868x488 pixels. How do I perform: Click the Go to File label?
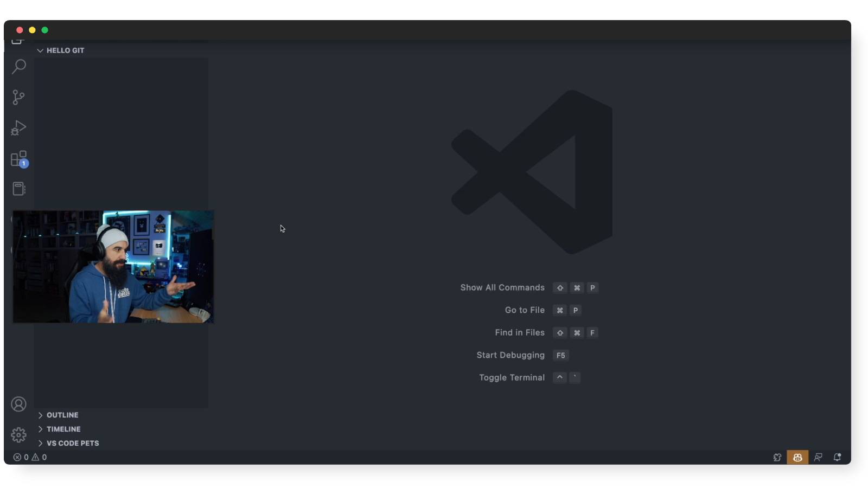(x=525, y=310)
